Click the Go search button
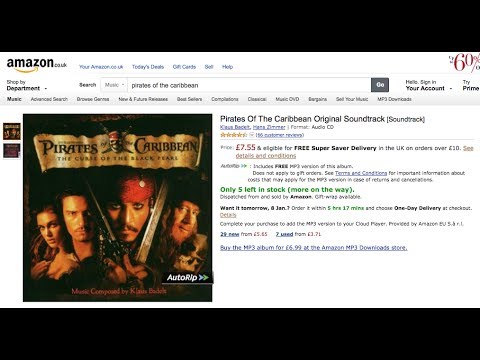Image resolution: width=480 pixels, height=360 pixels. [x=380, y=85]
